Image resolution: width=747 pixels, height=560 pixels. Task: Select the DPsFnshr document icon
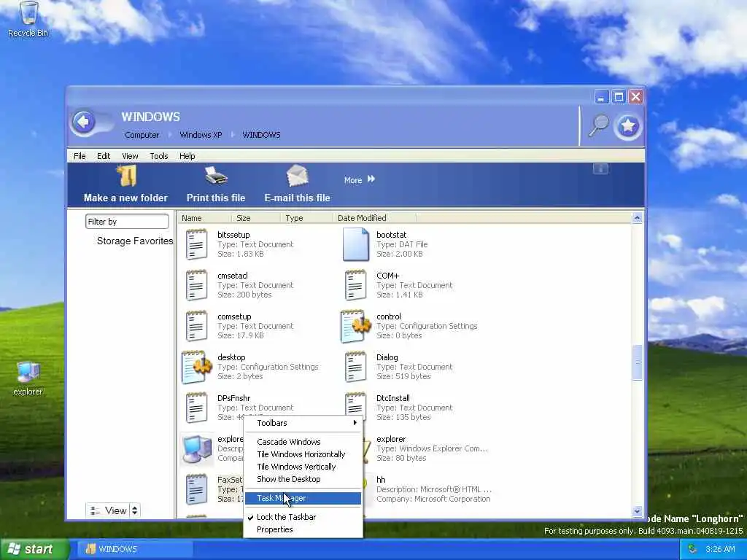point(196,408)
